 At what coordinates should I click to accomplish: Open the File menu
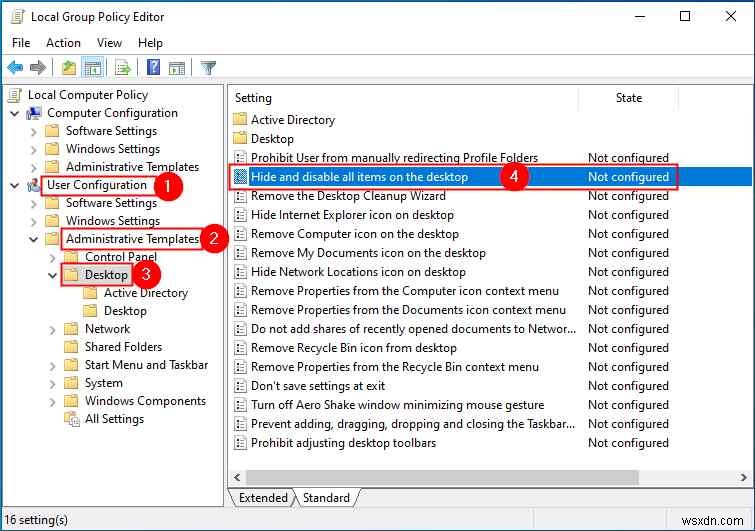point(21,43)
